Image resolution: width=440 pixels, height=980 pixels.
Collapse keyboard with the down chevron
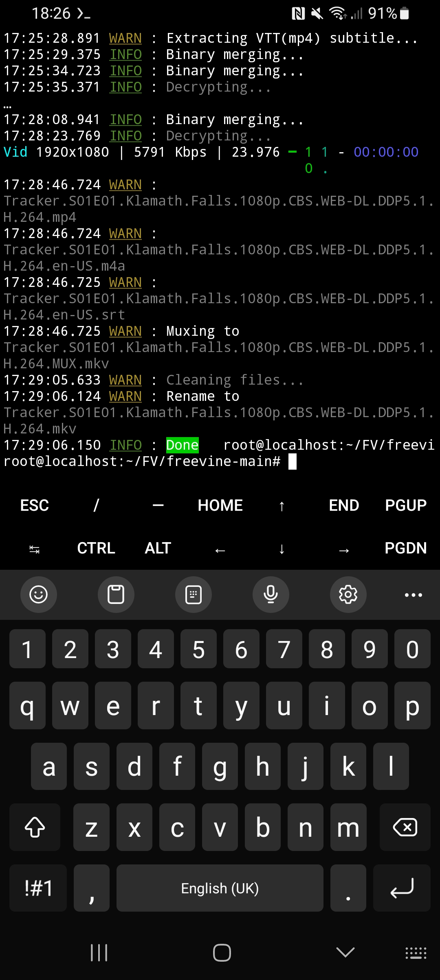coord(345,952)
